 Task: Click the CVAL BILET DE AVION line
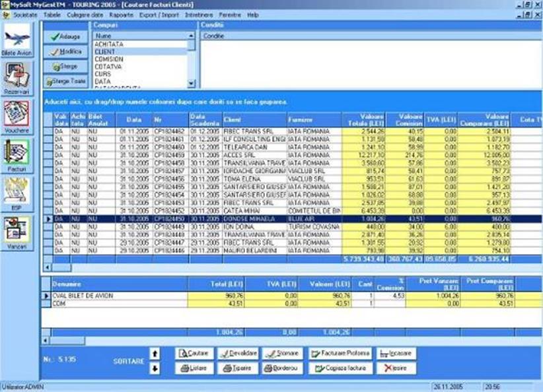pyautogui.click(x=293, y=296)
